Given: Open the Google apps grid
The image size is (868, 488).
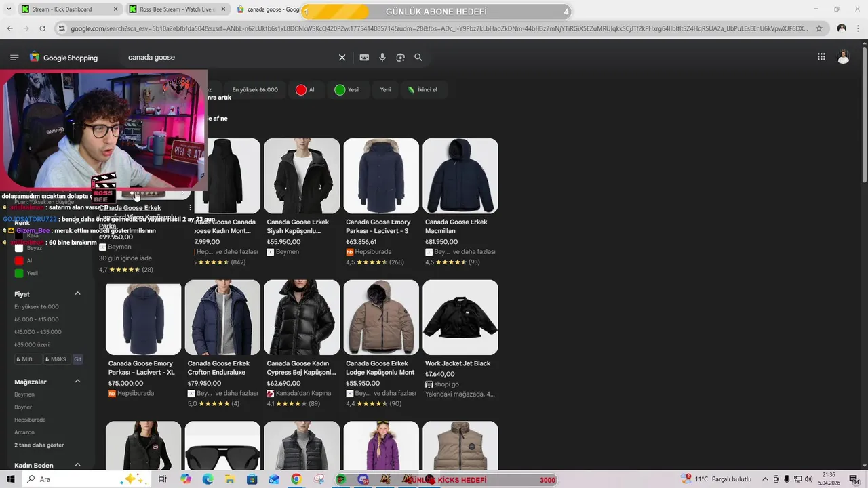Looking at the screenshot, I should click(x=821, y=57).
